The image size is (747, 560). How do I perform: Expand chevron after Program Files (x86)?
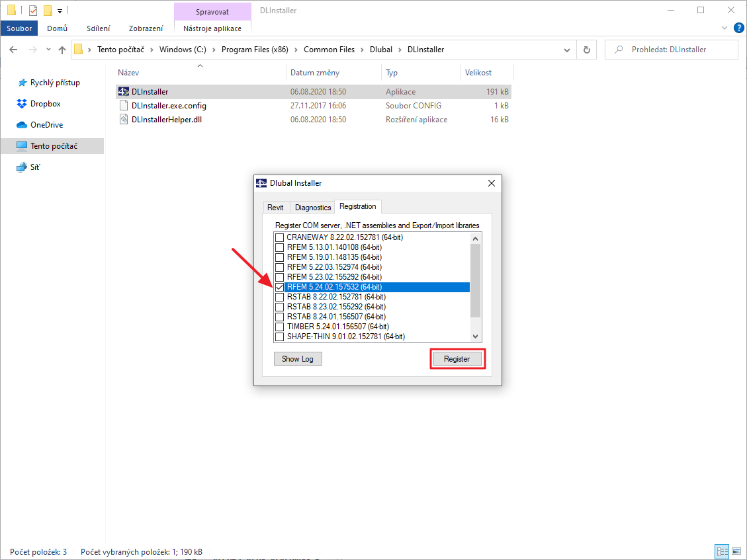point(296,50)
